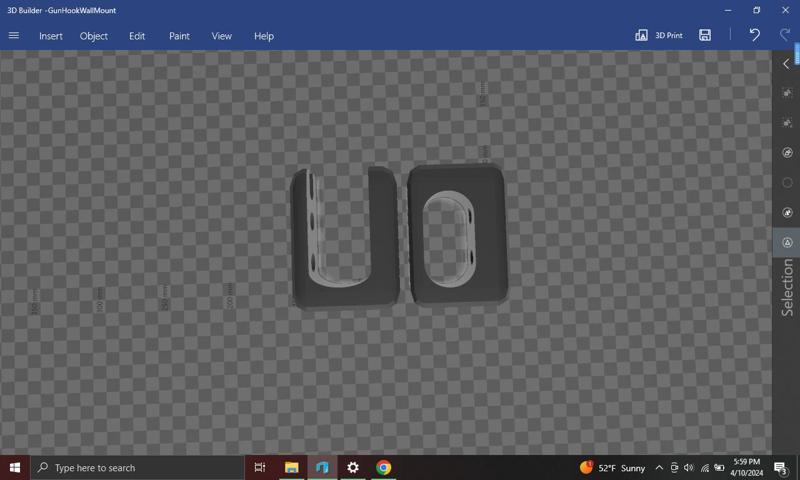Image resolution: width=800 pixels, height=480 pixels.
Task: Click the circled link icon in Selection sidebar
Action: [x=787, y=153]
